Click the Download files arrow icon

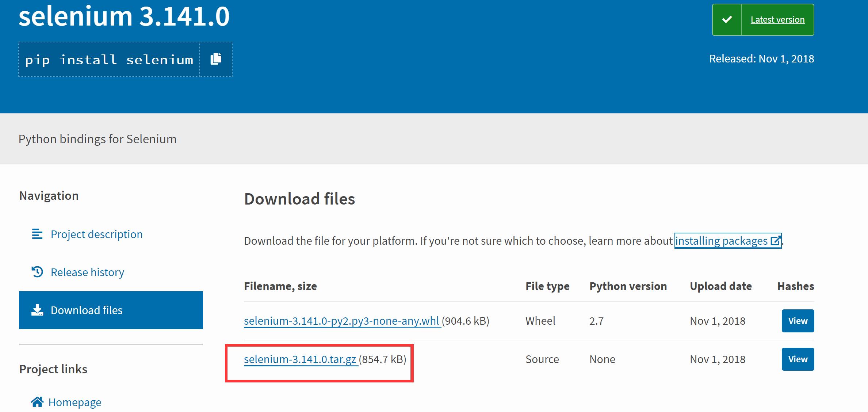[37, 310]
